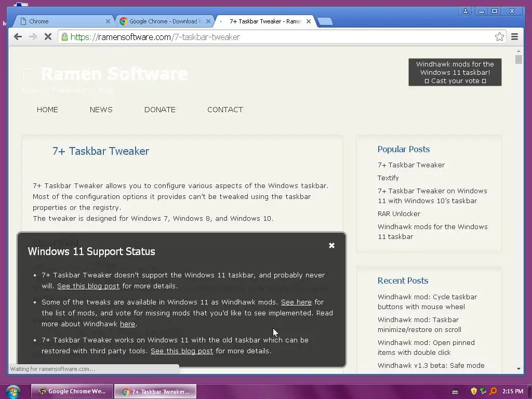This screenshot has width=532, height=399.
Task: Click the address bar URL field
Action: point(282,37)
